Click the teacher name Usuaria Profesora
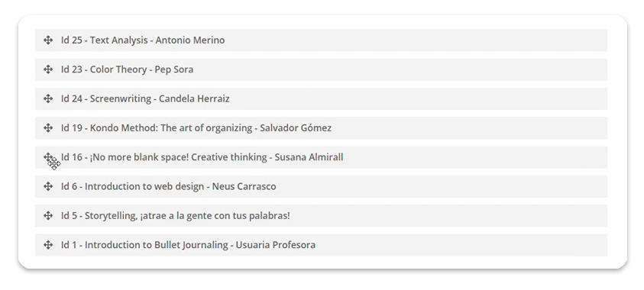644x290 pixels. coord(276,245)
